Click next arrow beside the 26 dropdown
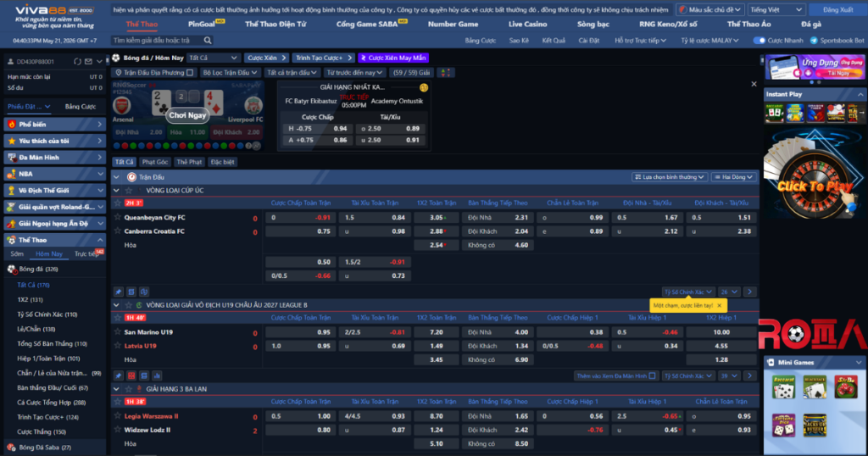Image resolution: width=868 pixels, height=456 pixels. click(x=749, y=292)
